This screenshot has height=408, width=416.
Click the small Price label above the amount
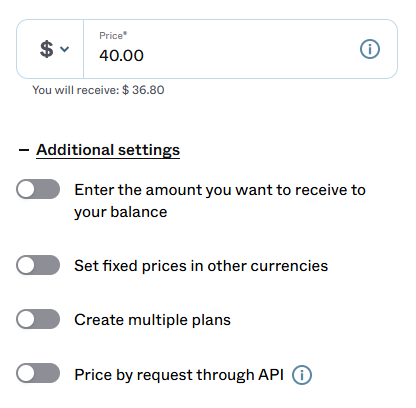click(x=113, y=36)
